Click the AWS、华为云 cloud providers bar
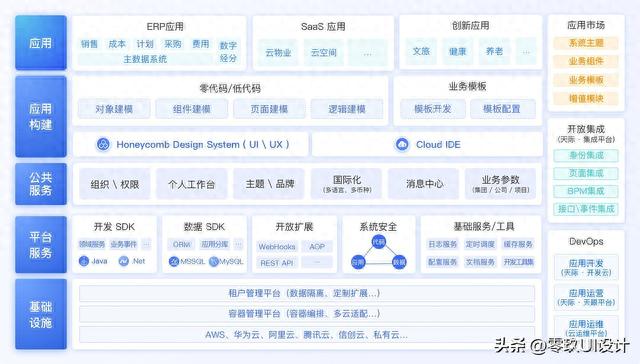The height and width of the screenshot is (364, 640). 307,335
